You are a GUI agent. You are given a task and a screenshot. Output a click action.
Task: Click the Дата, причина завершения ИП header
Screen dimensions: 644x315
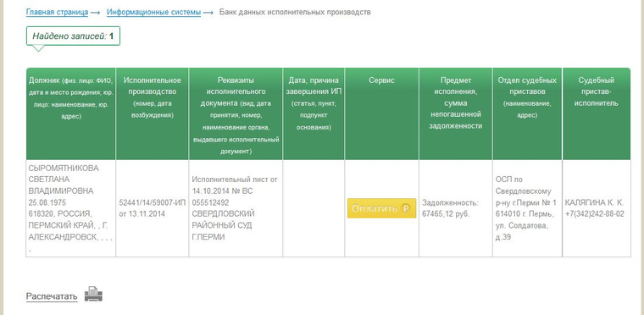[x=314, y=113]
